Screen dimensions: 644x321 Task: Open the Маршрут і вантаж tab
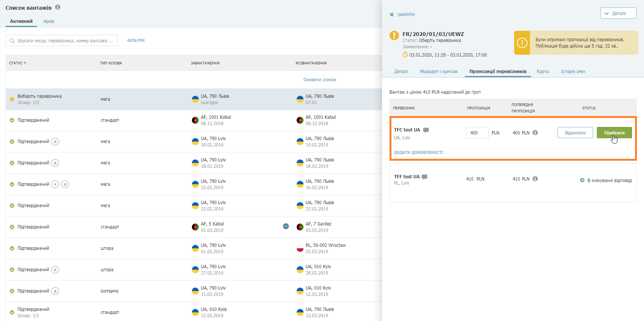[439, 72]
